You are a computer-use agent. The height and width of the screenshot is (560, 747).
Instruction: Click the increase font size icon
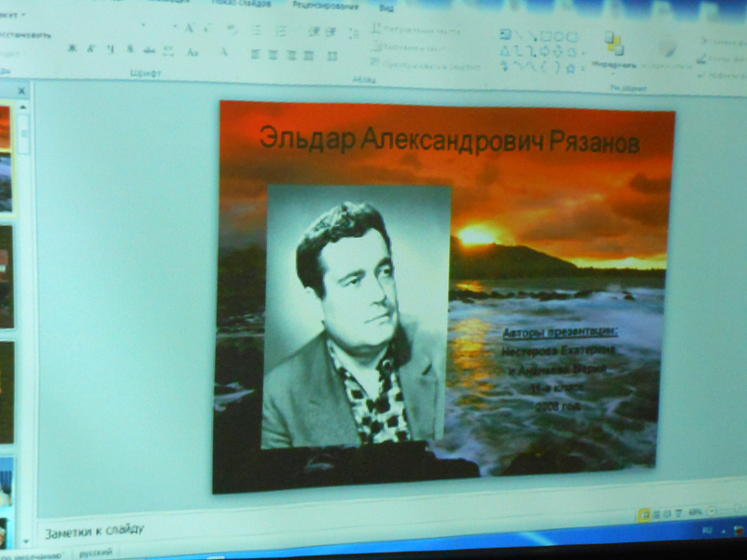point(190,28)
